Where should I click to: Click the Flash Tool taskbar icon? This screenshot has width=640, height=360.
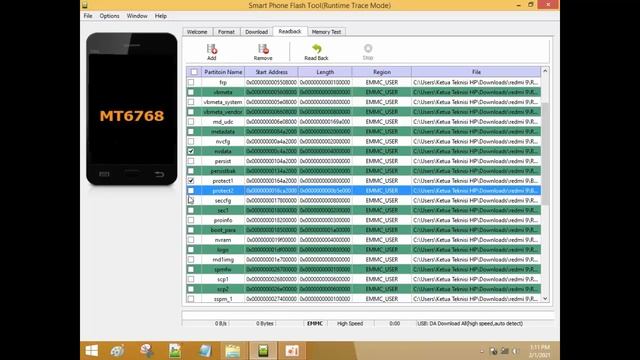tap(263, 351)
